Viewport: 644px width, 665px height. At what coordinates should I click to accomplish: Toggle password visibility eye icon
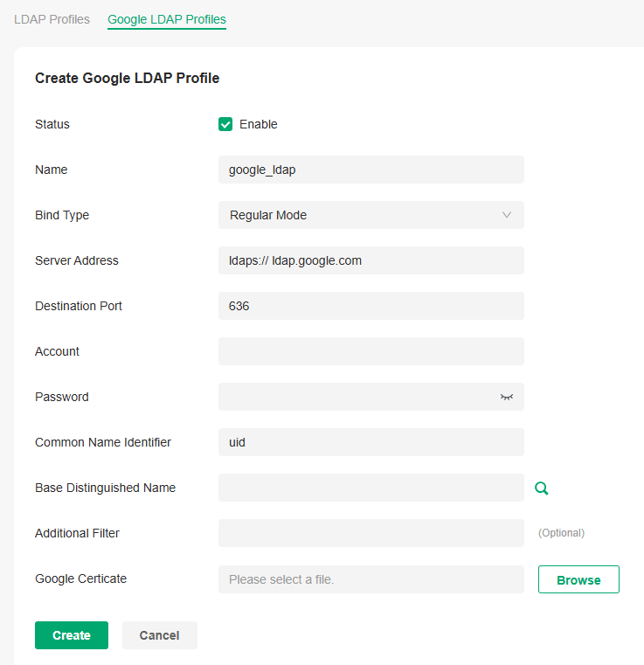pyautogui.click(x=506, y=397)
